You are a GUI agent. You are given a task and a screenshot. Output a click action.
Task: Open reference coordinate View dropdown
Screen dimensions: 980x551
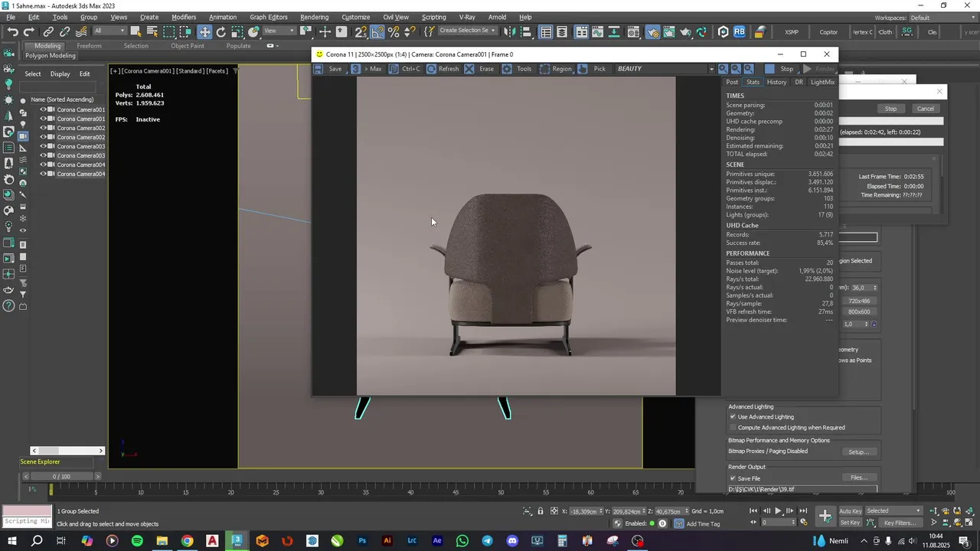tap(279, 31)
